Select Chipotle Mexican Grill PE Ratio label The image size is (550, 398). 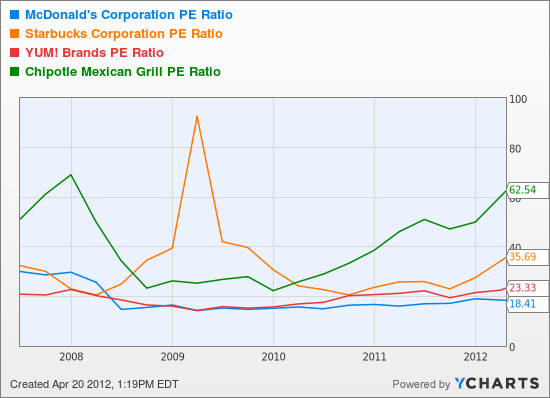[x=123, y=72]
